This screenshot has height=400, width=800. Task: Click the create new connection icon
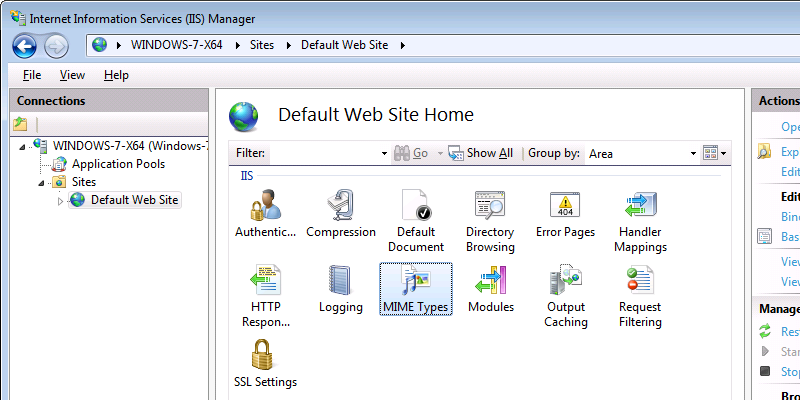(x=20, y=124)
